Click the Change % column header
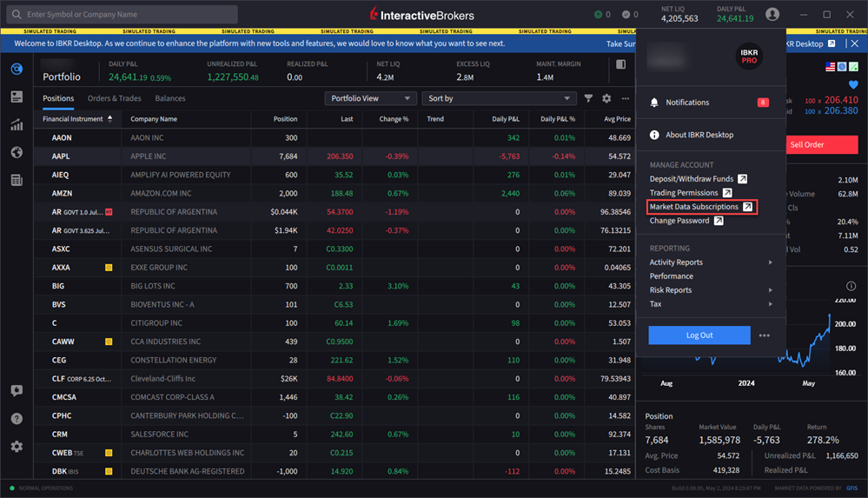The image size is (868, 498). click(394, 118)
